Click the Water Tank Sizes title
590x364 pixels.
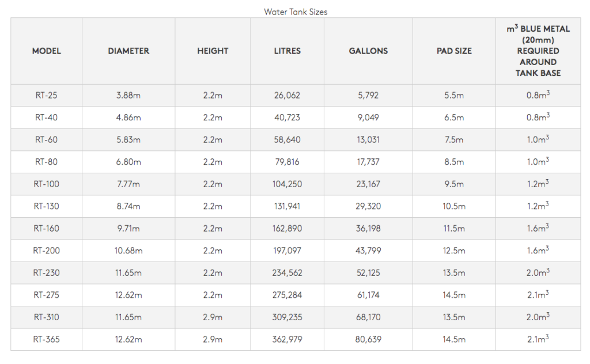tap(296, 12)
